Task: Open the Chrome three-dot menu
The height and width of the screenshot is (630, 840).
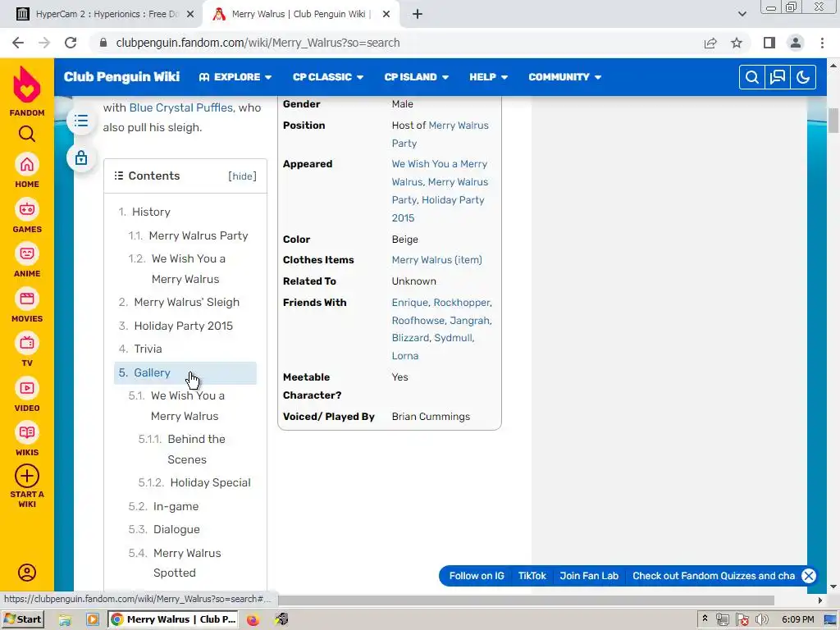Action: coord(822,43)
